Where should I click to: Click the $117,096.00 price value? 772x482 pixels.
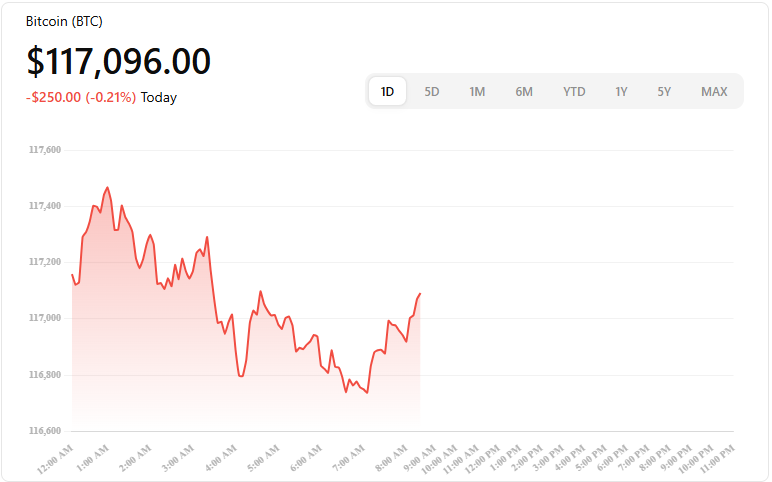pos(118,61)
